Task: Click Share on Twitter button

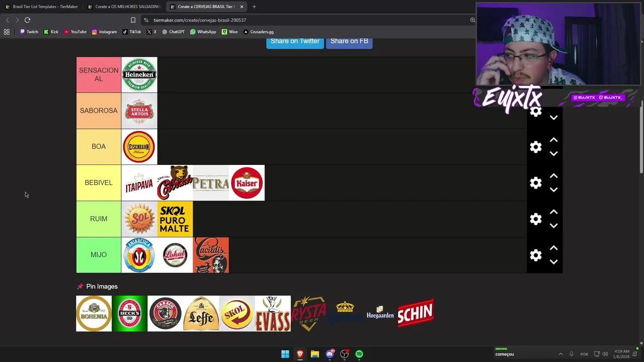Action: click(x=295, y=42)
